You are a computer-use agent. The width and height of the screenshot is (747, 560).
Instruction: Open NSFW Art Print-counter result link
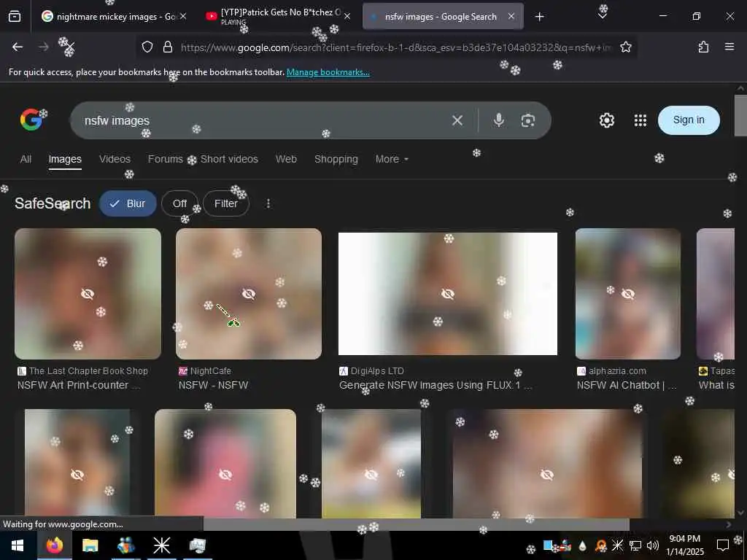pyautogui.click(x=79, y=385)
